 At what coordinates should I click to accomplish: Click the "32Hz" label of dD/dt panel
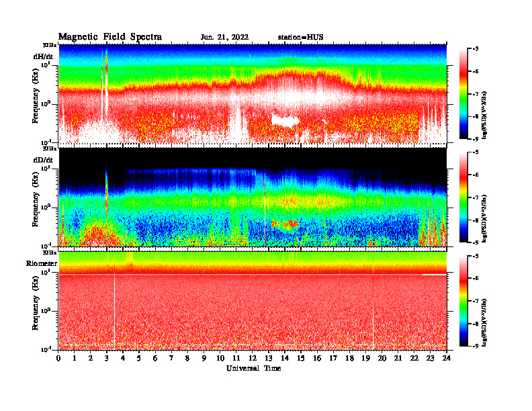(50, 148)
